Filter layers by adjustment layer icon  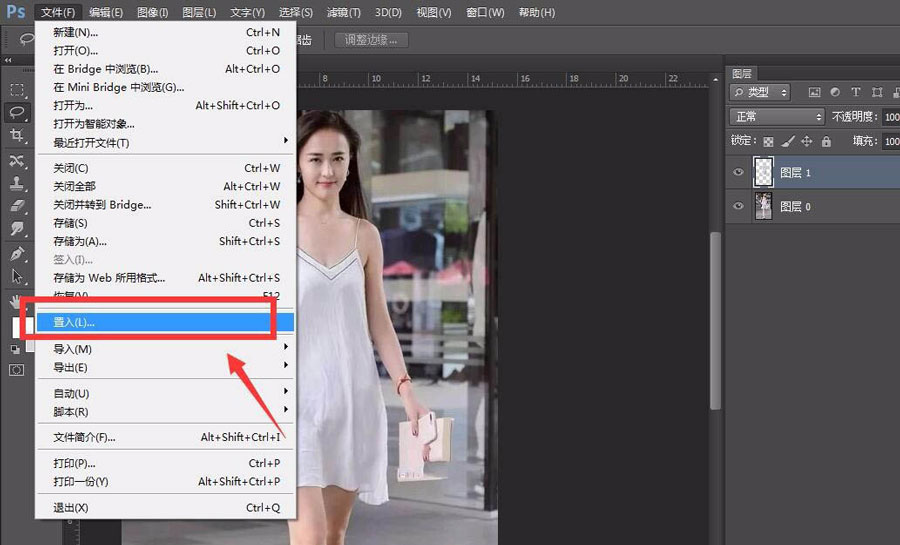point(835,92)
